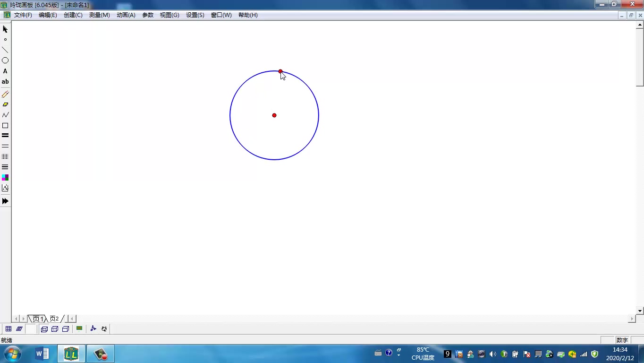Open the 帮助(H) menu
Viewport: 644px width, 363px height.
[x=248, y=15]
